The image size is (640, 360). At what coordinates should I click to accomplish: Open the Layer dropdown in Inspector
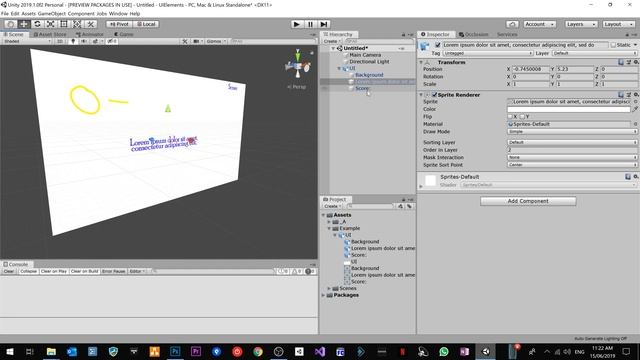[x=595, y=53]
